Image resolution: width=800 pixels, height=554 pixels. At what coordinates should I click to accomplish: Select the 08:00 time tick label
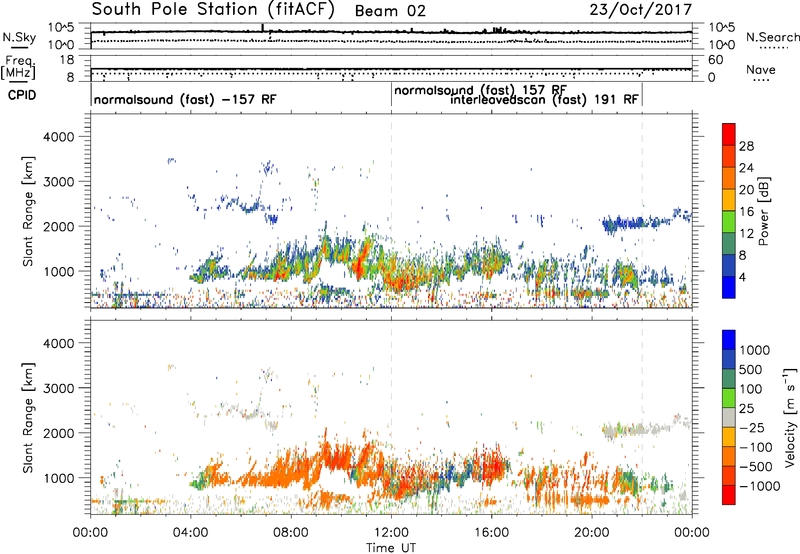(291, 533)
